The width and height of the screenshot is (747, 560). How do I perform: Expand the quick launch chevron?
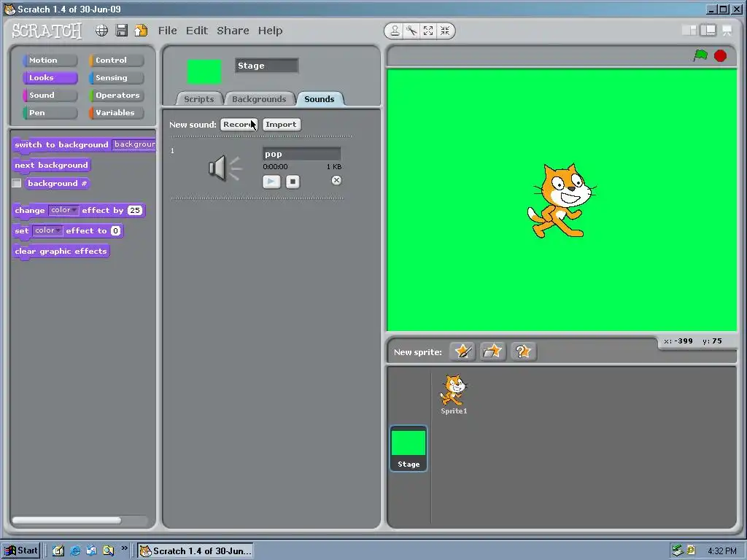[124, 548]
